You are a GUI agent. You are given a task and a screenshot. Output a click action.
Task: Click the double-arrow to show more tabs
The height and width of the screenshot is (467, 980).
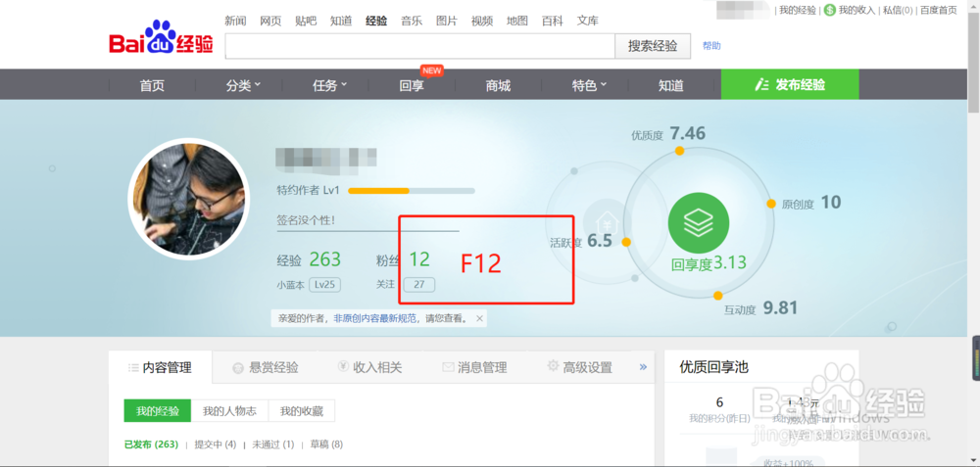pos(643,367)
